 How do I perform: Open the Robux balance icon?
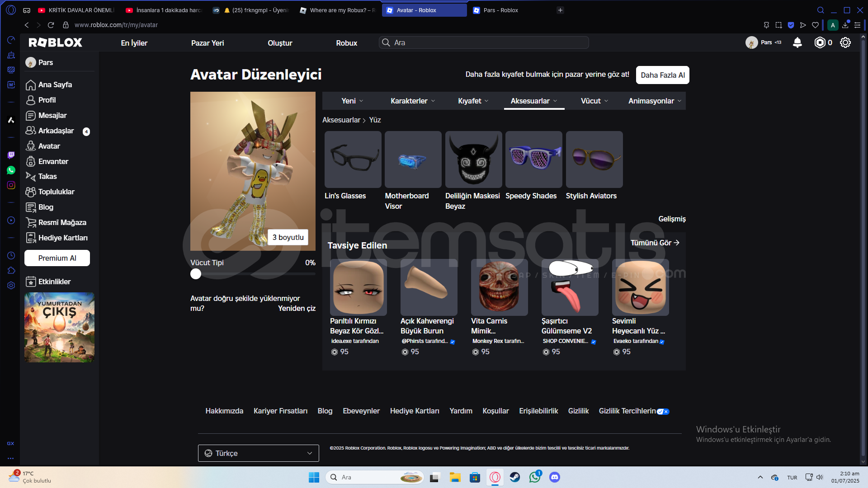[x=820, y=42]
